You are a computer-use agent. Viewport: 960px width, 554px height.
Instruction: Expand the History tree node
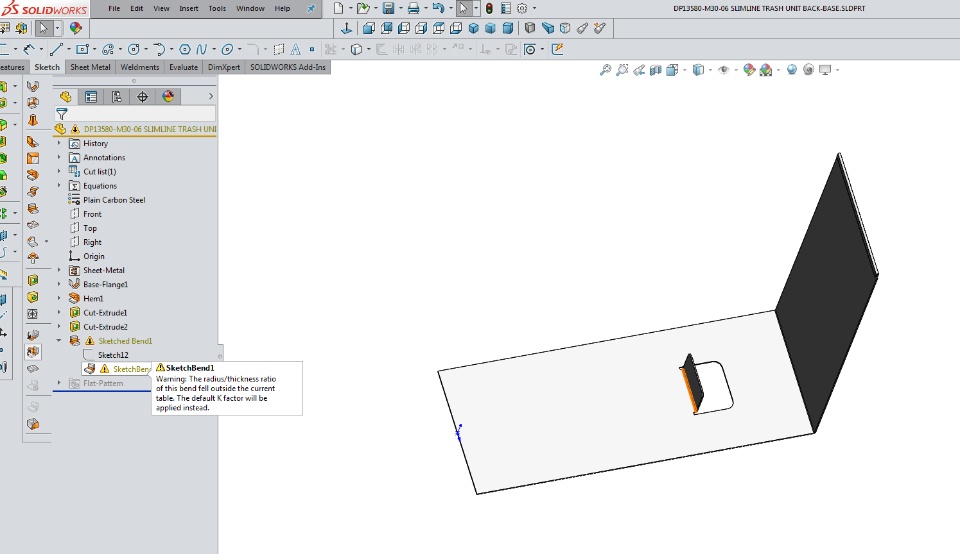point(59,143)
